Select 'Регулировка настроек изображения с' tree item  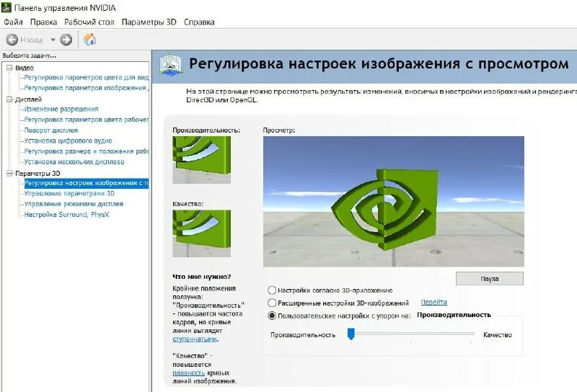click(87, 183)
